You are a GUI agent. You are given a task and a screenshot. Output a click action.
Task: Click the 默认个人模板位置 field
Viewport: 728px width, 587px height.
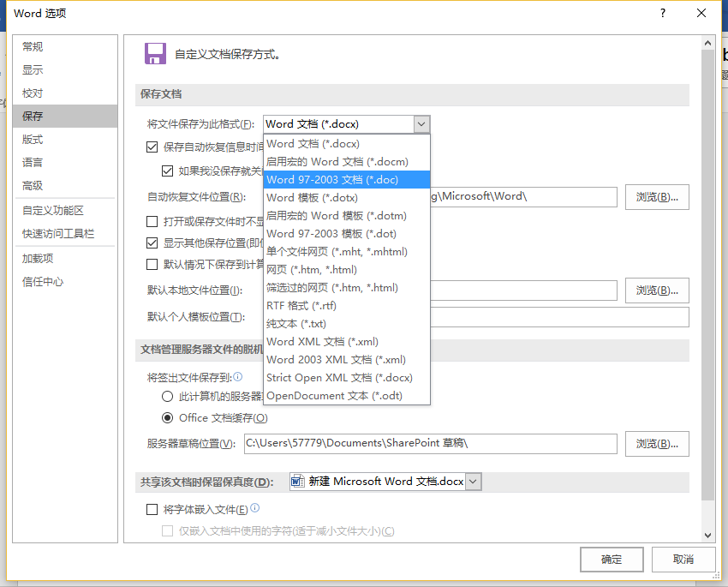click(559, 317)
